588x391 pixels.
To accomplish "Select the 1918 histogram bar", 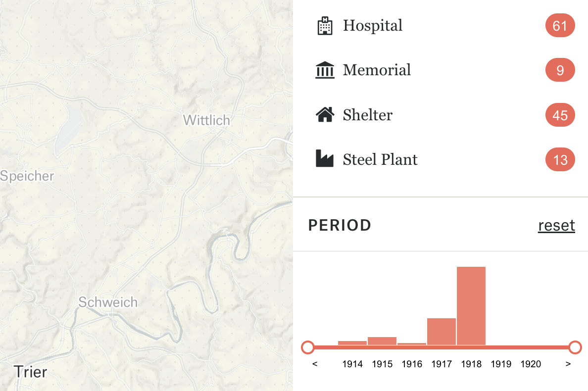I will pos(471,306).
